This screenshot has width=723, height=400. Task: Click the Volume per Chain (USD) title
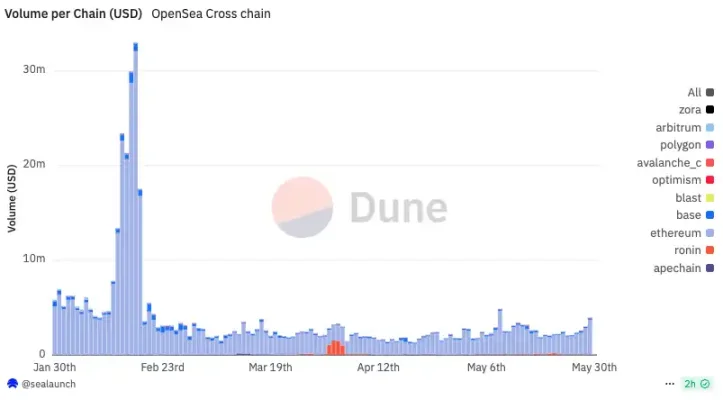(x=74, y=14)
